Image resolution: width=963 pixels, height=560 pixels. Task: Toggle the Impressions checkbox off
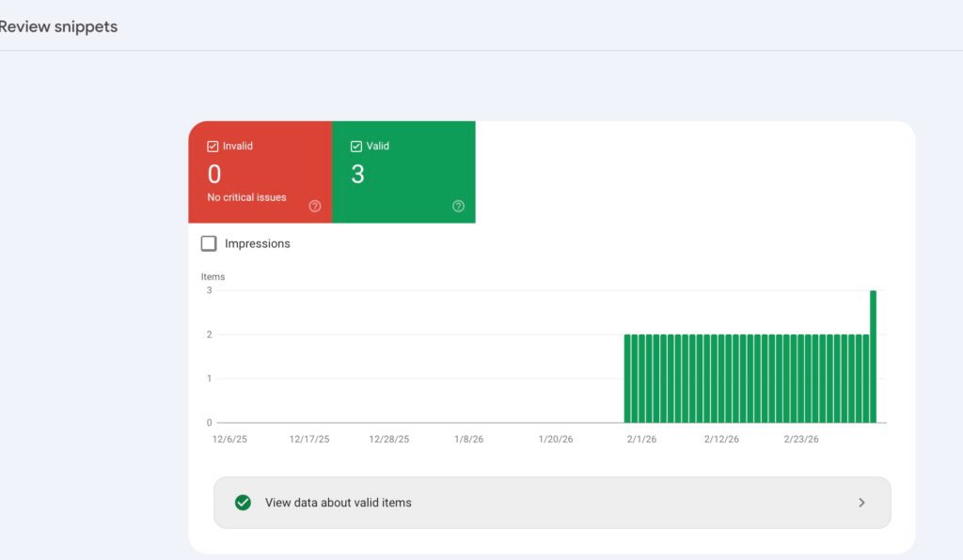pyautogui.click(x=209, y=242)
